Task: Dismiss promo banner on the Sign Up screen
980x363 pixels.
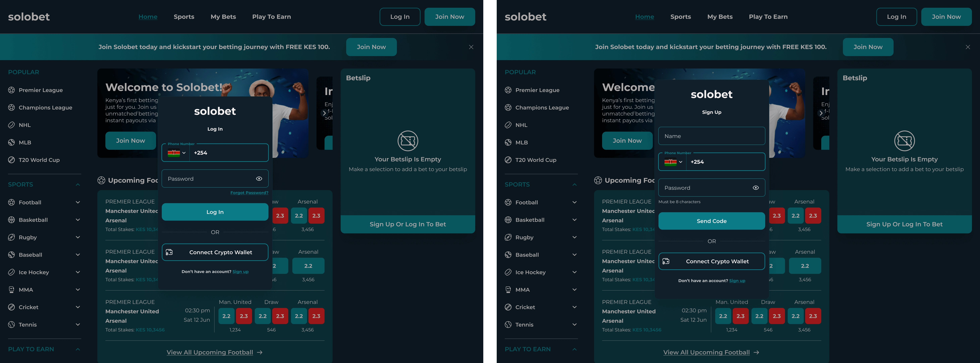Action: (x=967, y=47)
